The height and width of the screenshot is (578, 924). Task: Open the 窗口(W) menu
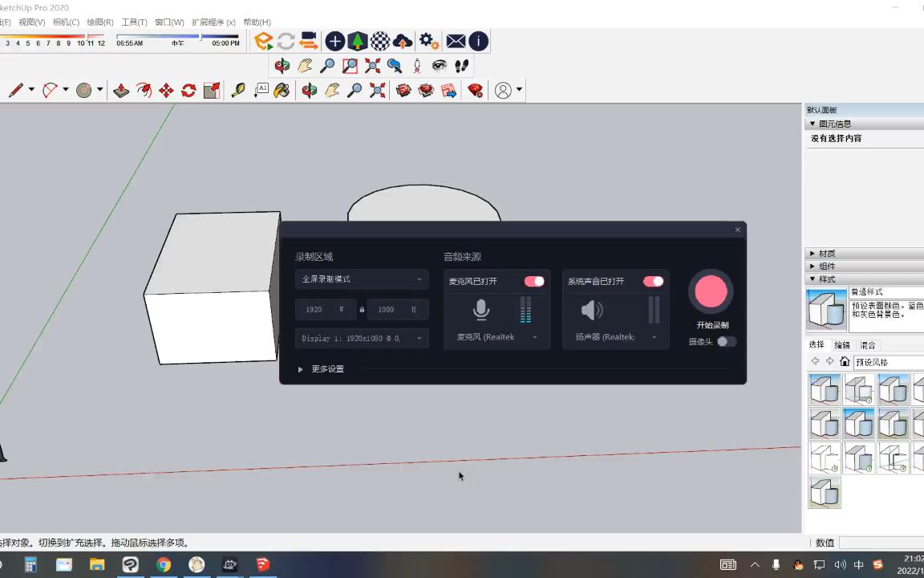168,22
